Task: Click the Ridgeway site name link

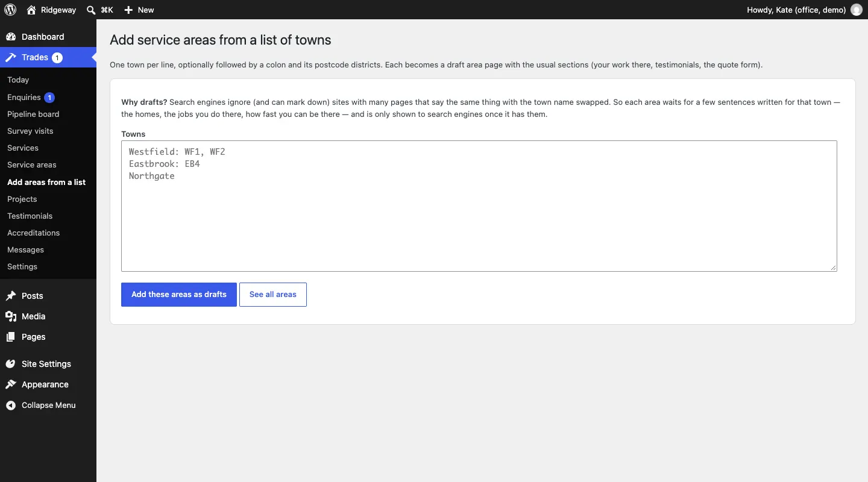Action: click(58, 10)
